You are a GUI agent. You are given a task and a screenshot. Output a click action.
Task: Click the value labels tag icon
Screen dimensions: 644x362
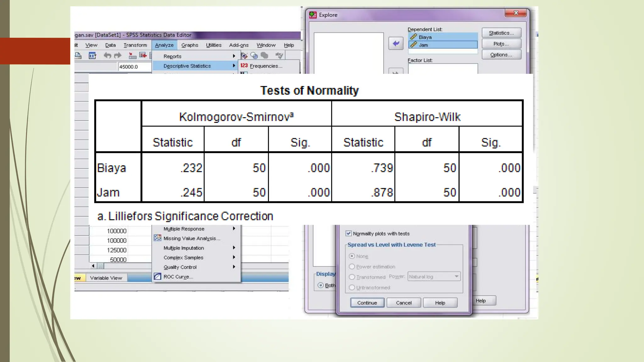244,56
